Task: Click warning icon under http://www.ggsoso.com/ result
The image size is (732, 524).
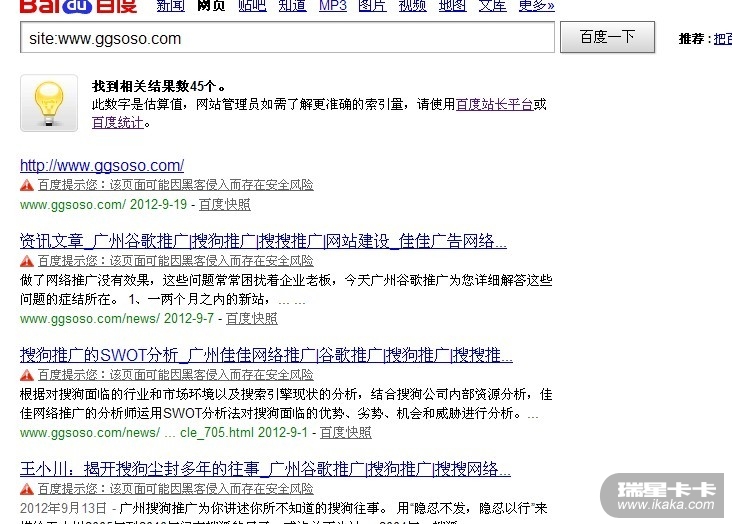Action: 27,185
